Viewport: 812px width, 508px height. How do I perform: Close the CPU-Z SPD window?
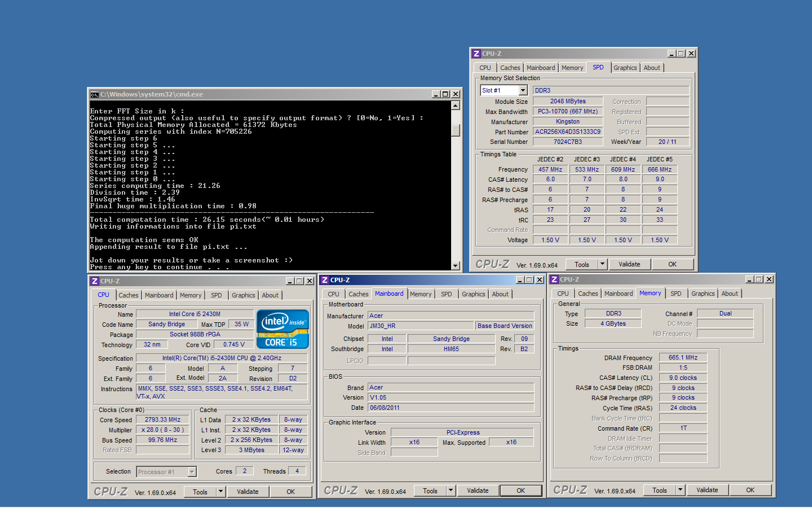point(691,54)
